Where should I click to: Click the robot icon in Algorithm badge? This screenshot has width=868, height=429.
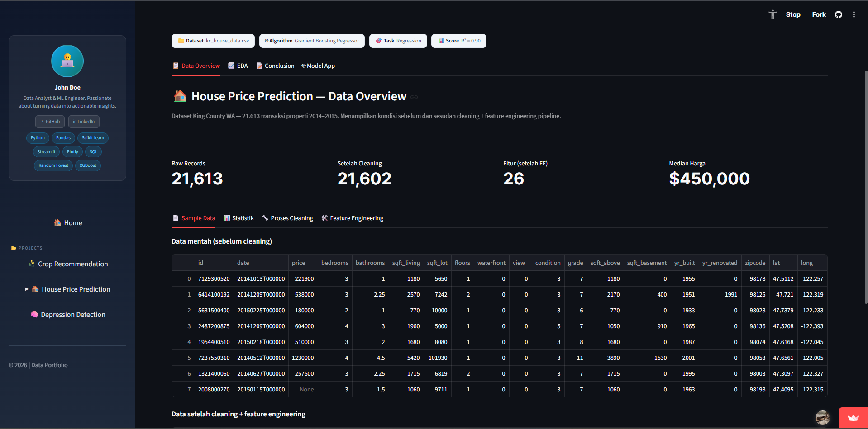pos(267,41)
